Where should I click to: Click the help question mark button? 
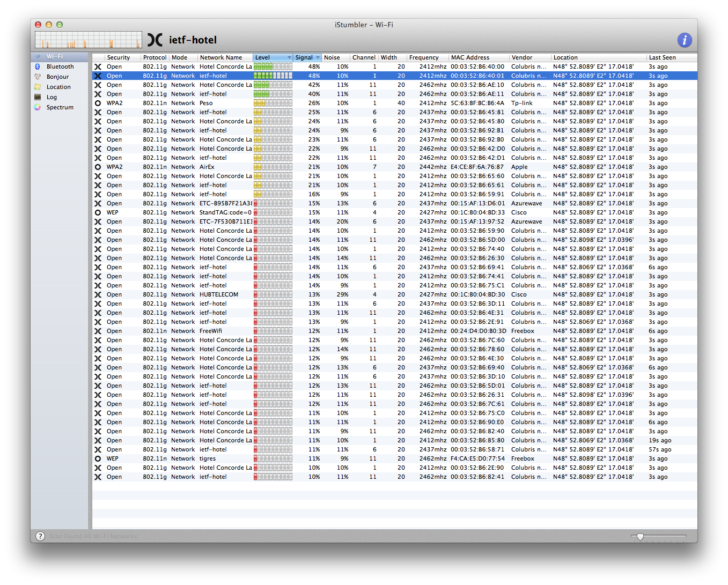40,536
